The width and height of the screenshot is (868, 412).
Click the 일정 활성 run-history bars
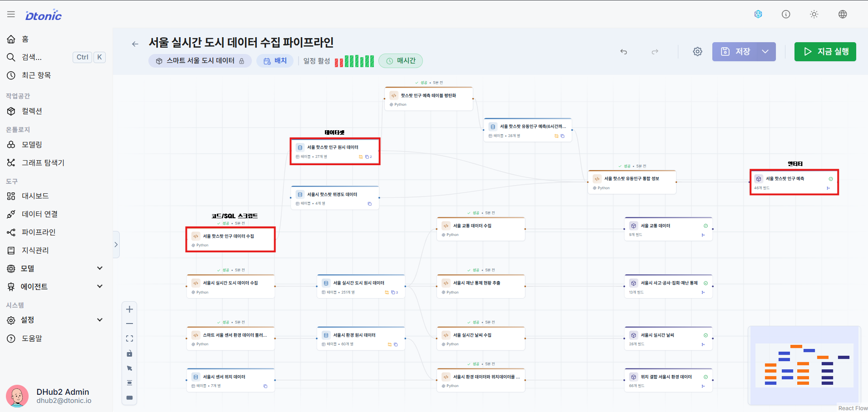(x=354, y=61)
